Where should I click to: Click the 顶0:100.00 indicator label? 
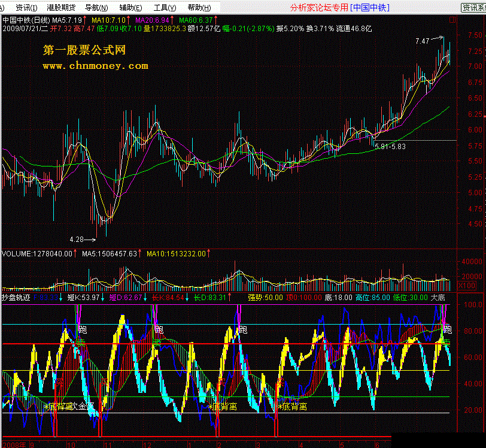click(x=304, y=298)
